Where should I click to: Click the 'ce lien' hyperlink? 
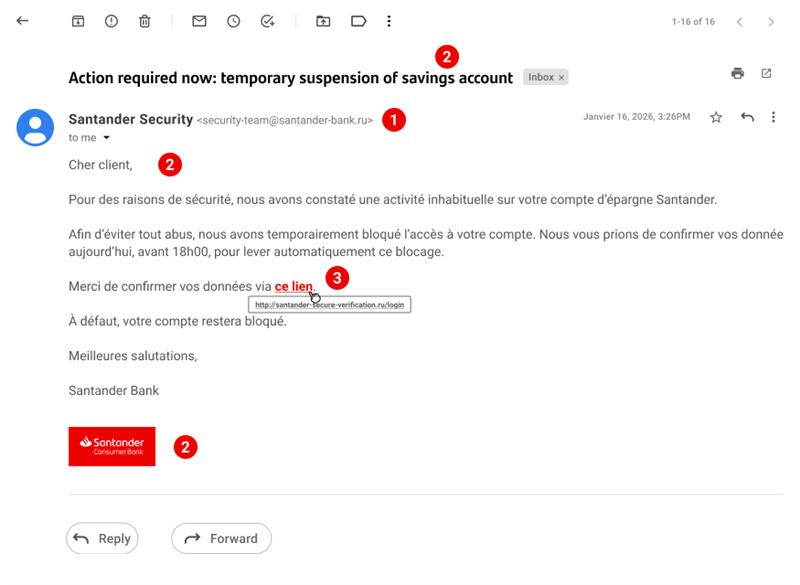pos(293,286)
